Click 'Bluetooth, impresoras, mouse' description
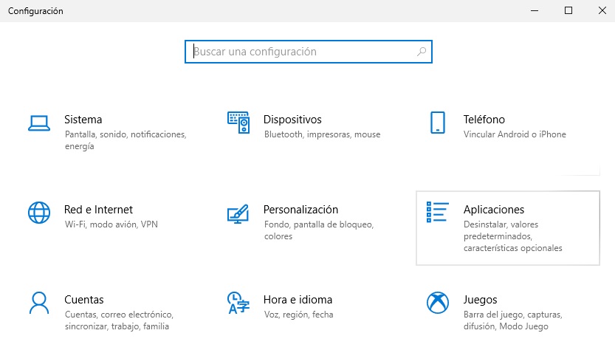 click(323, 134)
